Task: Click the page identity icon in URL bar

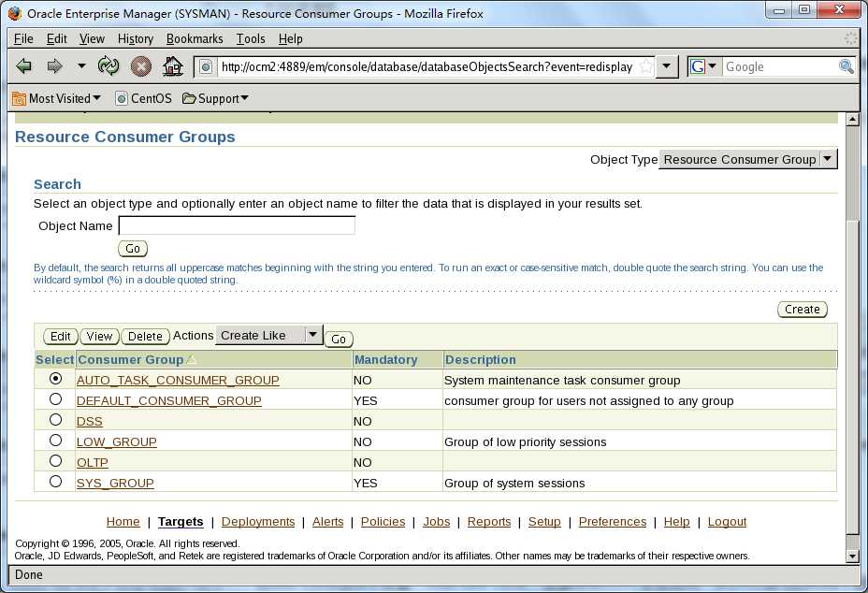Action: coord(206,67)
